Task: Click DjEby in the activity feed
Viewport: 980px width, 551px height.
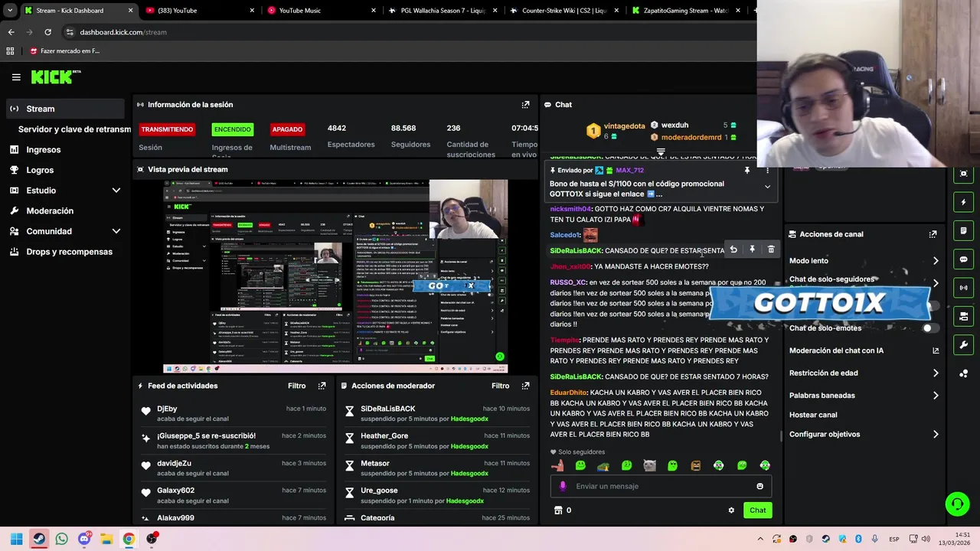Action: point(167,409)
